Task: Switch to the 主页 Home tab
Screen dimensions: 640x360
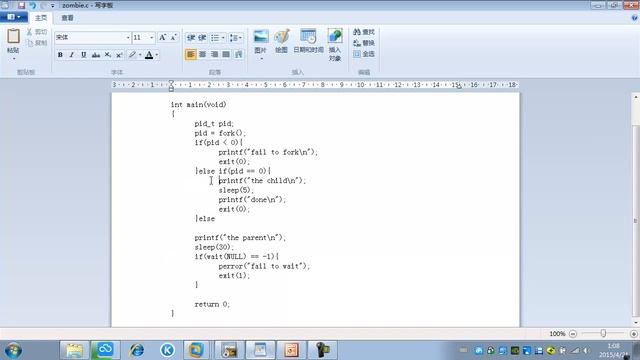Action: (x=41, y=18)
